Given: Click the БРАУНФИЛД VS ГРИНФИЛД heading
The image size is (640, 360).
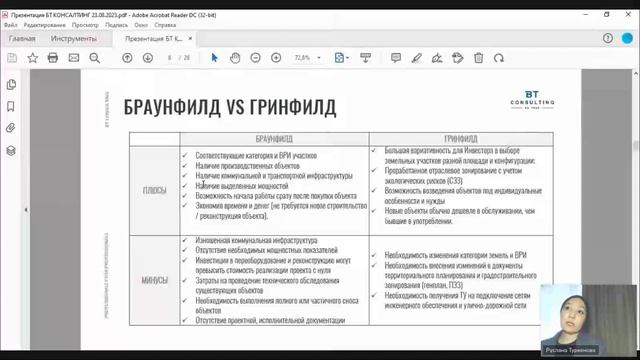Looking at the screenshot, I should tap(230, 107).
